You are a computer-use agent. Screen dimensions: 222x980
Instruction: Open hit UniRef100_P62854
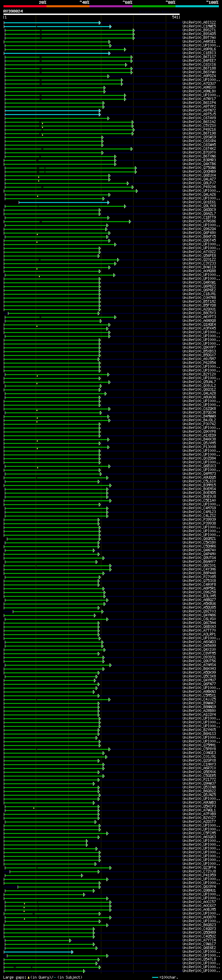(x=199, y=363)
